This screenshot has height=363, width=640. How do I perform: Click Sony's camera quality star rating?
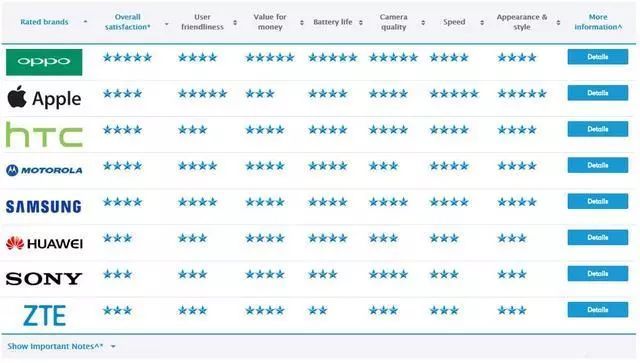[x=388, y=274]
